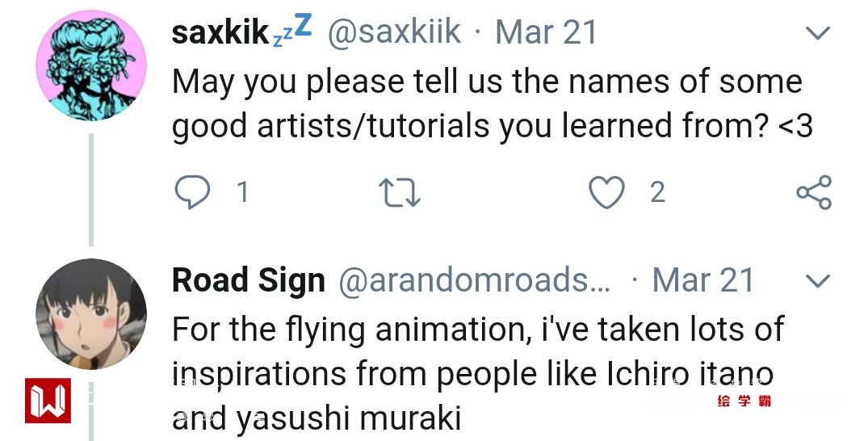This screenshot has width=868, height=441.
Task: Expand the chevron menu on Road Sign's reply
Action: point(818,281)
